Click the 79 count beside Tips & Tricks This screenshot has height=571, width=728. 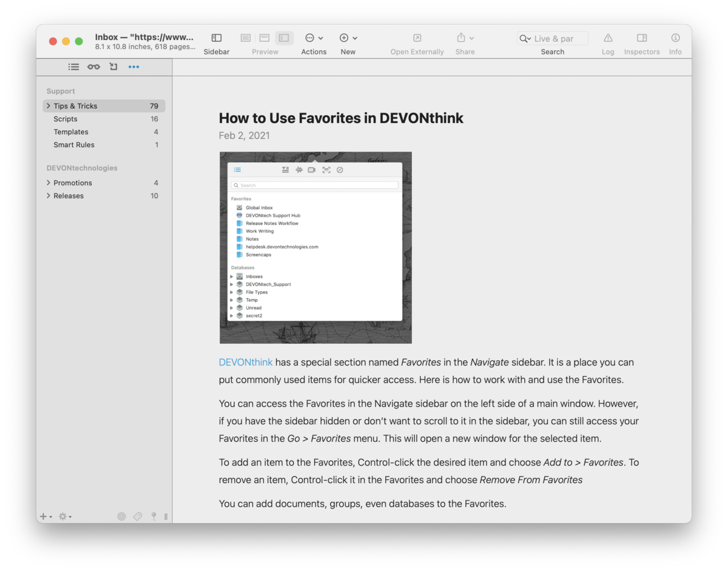[x=154, y=106]
